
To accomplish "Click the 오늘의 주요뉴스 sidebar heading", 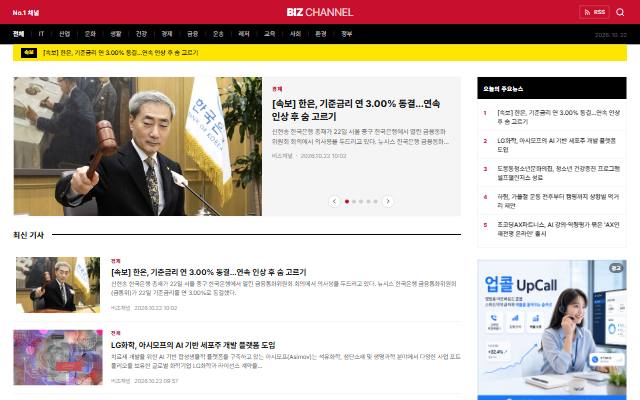I will [x=503, y=89].
